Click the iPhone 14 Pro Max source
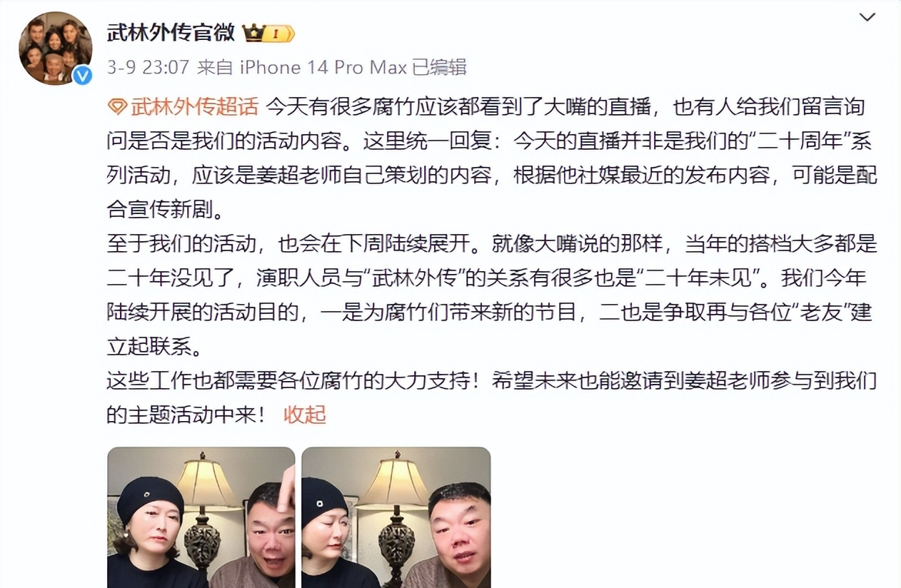 point(323,68)
